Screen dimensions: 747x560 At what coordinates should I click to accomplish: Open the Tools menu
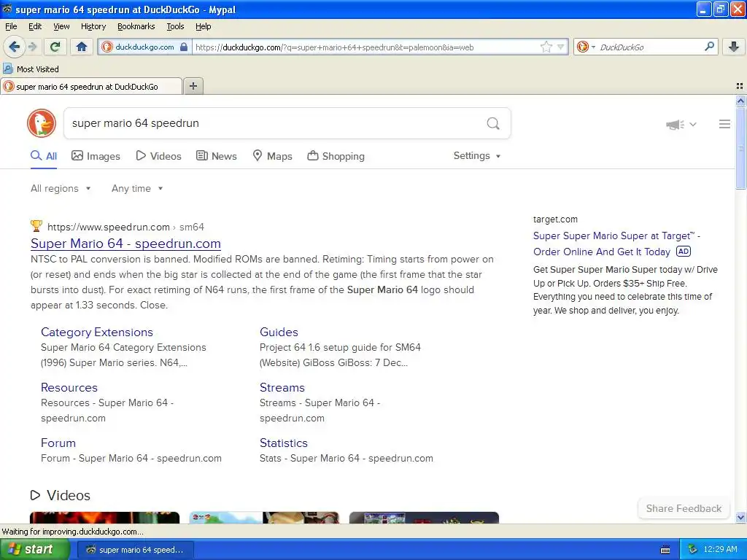coord(175,26)
